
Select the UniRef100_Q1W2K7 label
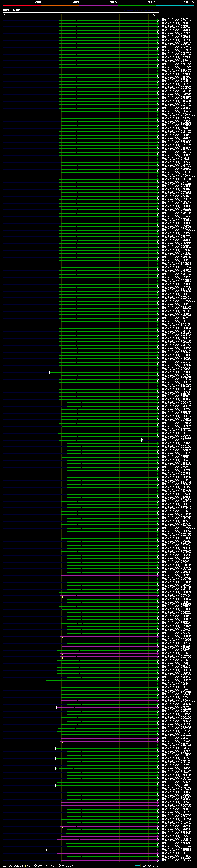176,84
